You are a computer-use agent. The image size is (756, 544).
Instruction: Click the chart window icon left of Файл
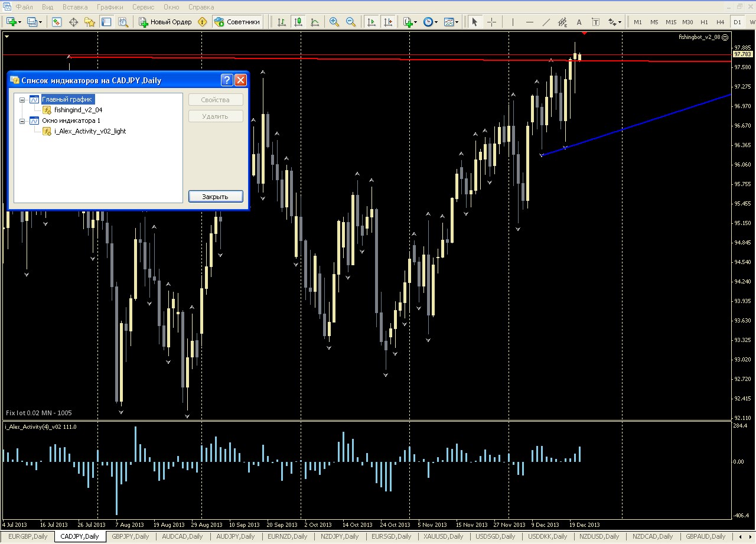[x=6, y=7]
